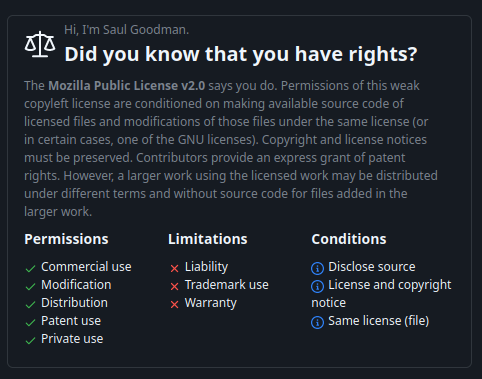This screenshot has width=482, height=379.
Task: Select the Limitations heading
Action: (x=208, y=239)
